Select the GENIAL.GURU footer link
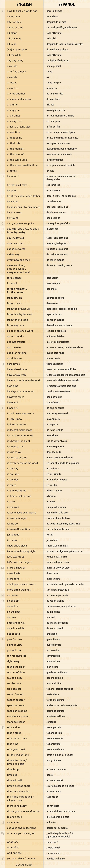 23,864
